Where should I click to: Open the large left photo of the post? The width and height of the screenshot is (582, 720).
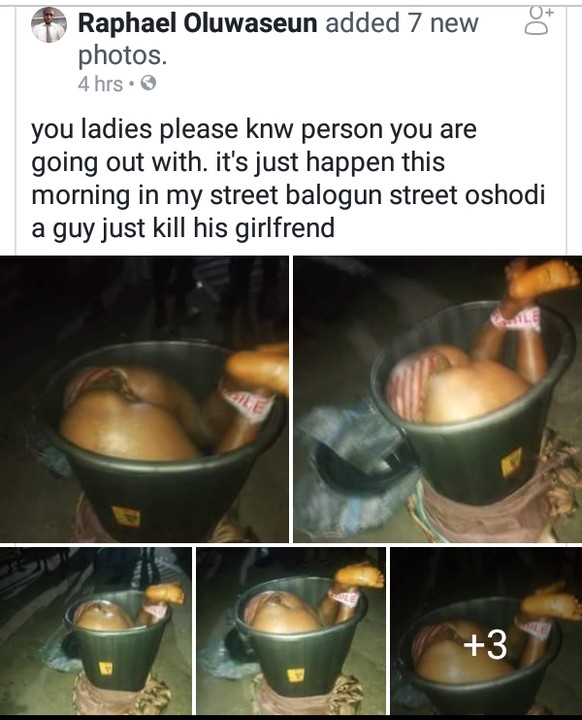click(x=144, y=399)
